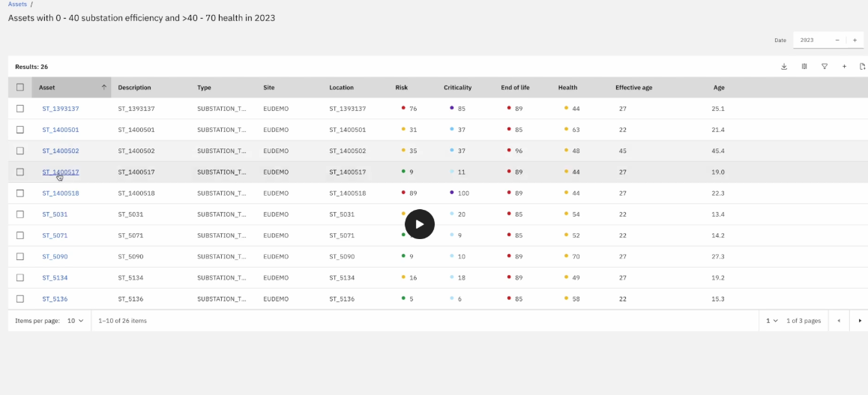Sort by the Health column header

coord(567,88)
